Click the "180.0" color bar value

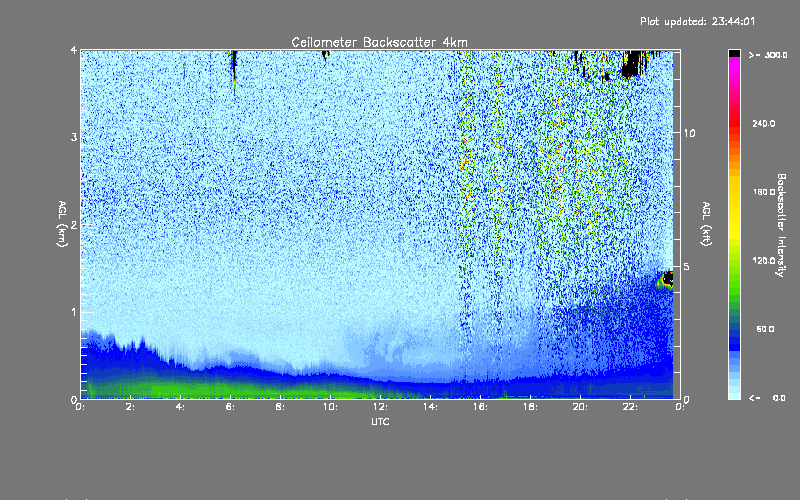764,192
